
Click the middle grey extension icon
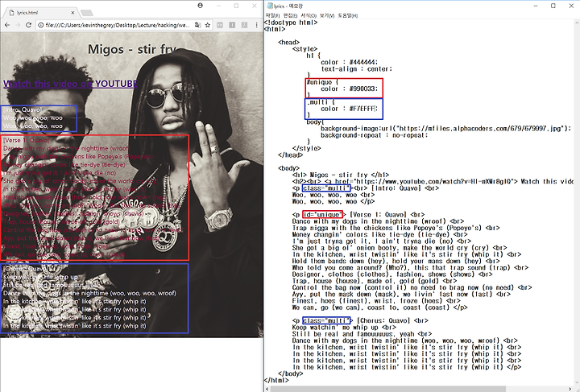coord(232,25)
